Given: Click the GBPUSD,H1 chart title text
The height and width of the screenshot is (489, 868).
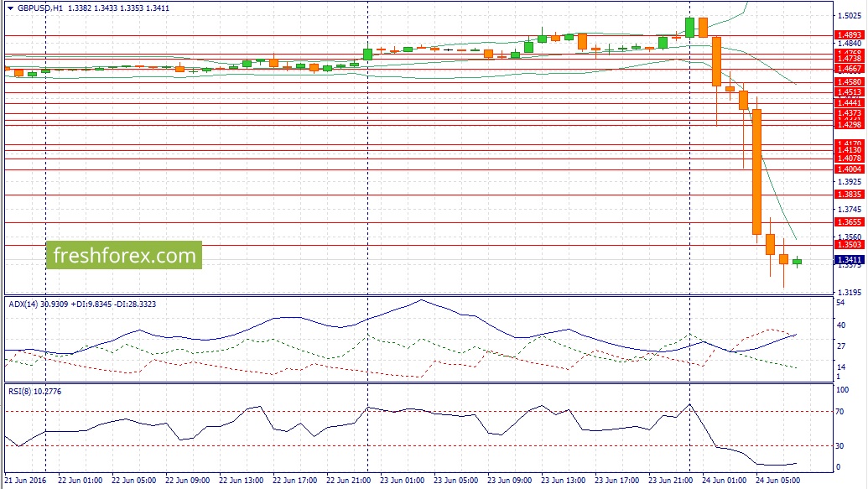Looking at the screenshot, I should click(39, 7).
